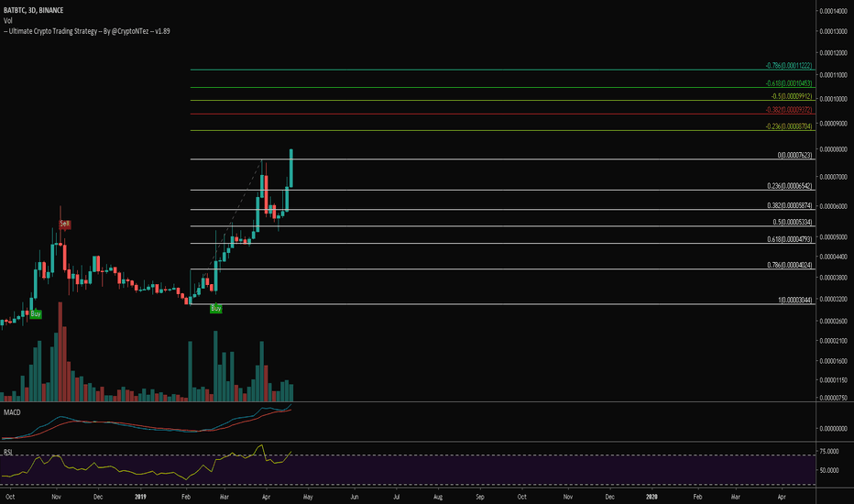Select the MACD pane label
Image resolution: width=854 pixels, height=504 pixels.
(x=12, y=412)
